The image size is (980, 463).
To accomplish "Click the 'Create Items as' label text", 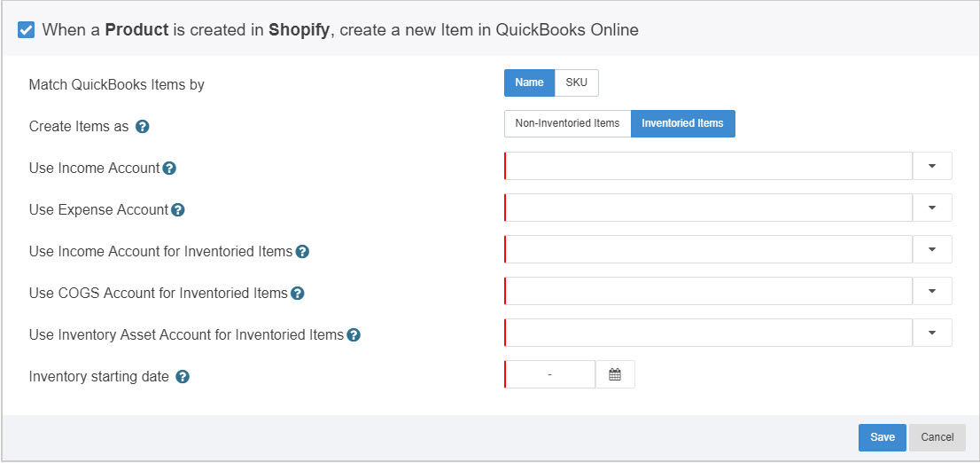I will pos(79,126).
